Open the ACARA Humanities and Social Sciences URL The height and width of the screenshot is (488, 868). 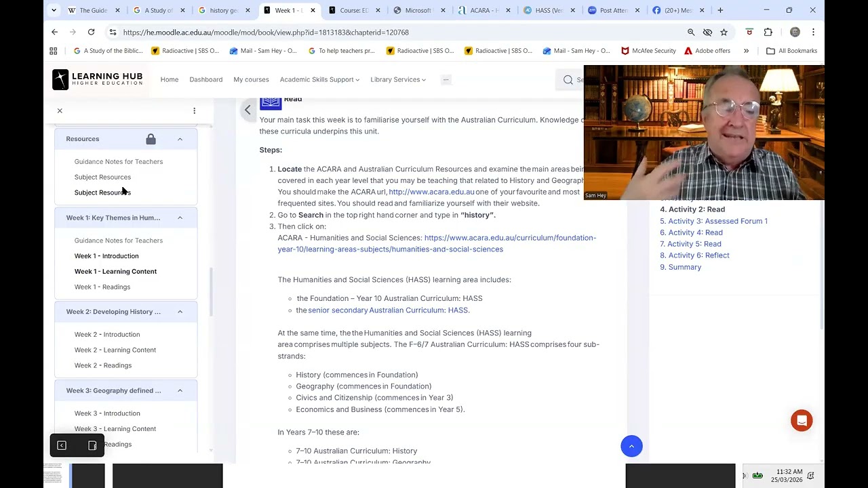(437, 243)
